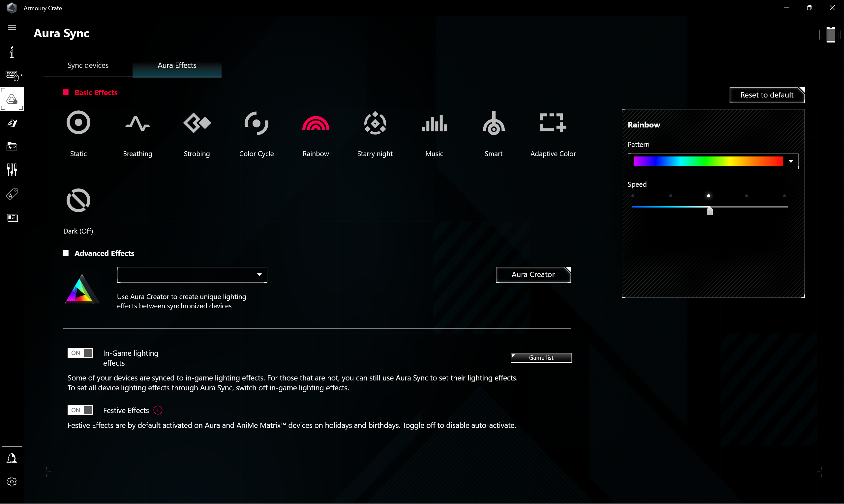Turn lighting off with Dark (Off)
This screenshot has height=504, width=844.
pyautogui.click(x=78, y=200)
